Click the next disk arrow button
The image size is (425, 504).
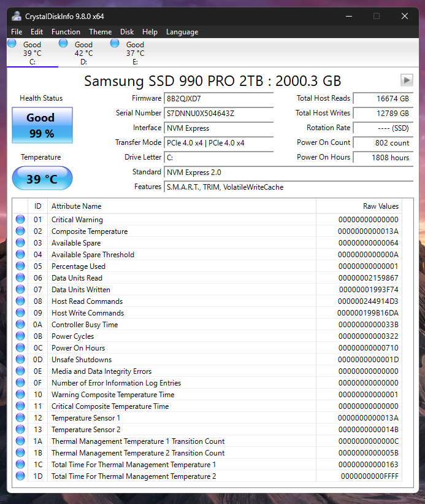click(x=407, y=80)
